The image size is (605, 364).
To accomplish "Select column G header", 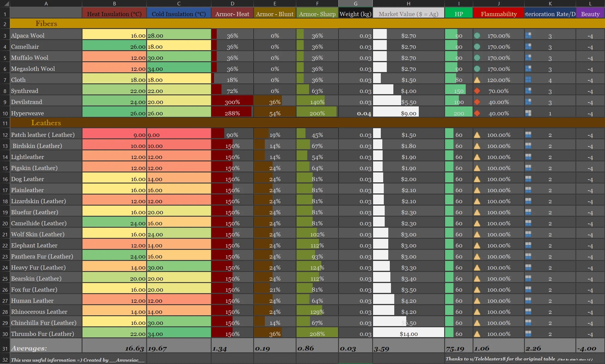I will (355, 4).
